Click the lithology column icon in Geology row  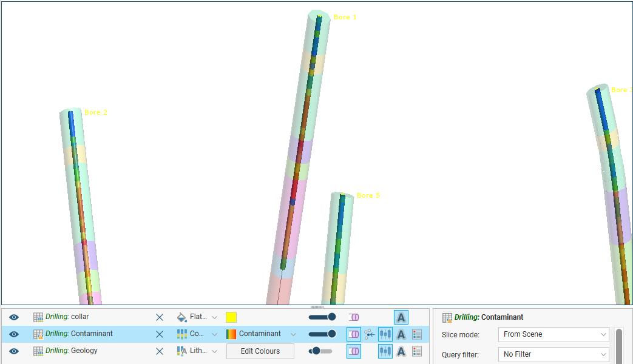pos(182,351)
